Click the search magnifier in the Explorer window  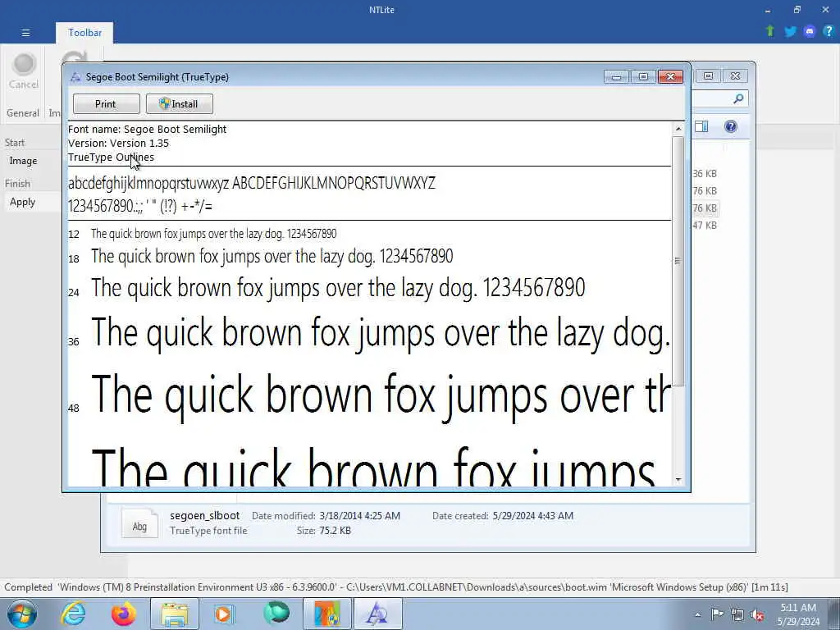point(738,98)
